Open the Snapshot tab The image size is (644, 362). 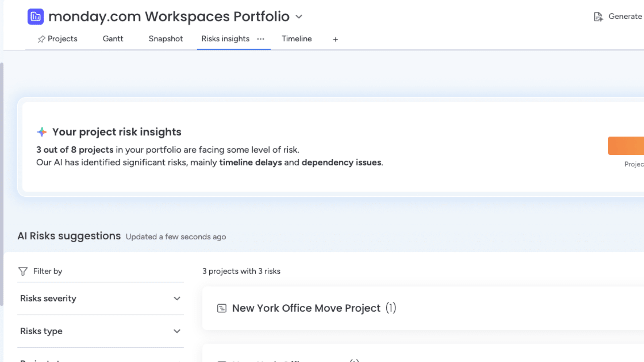pos(166,39)
